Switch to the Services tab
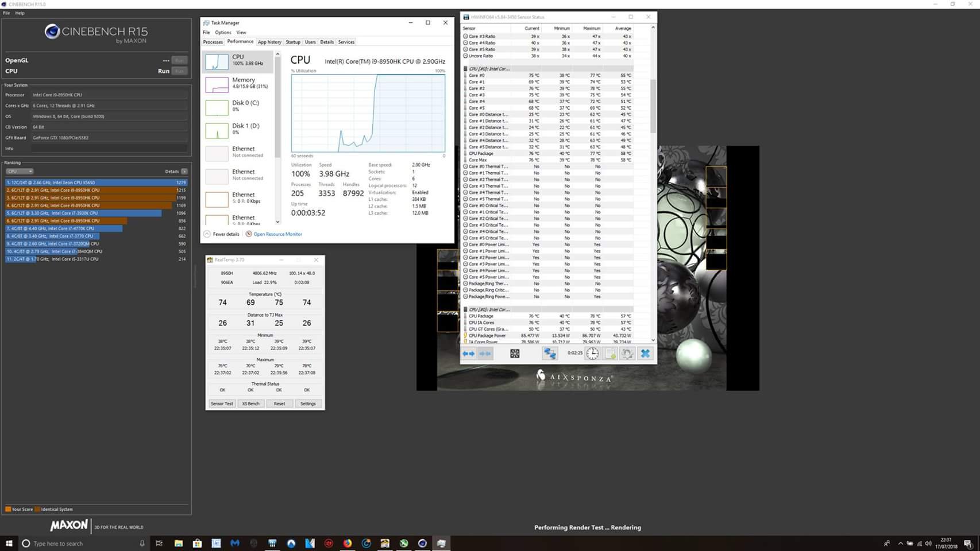 click(346, 42)
